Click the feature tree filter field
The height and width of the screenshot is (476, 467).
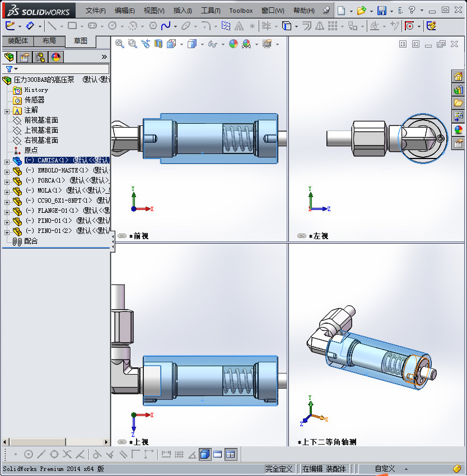(55, 69)
